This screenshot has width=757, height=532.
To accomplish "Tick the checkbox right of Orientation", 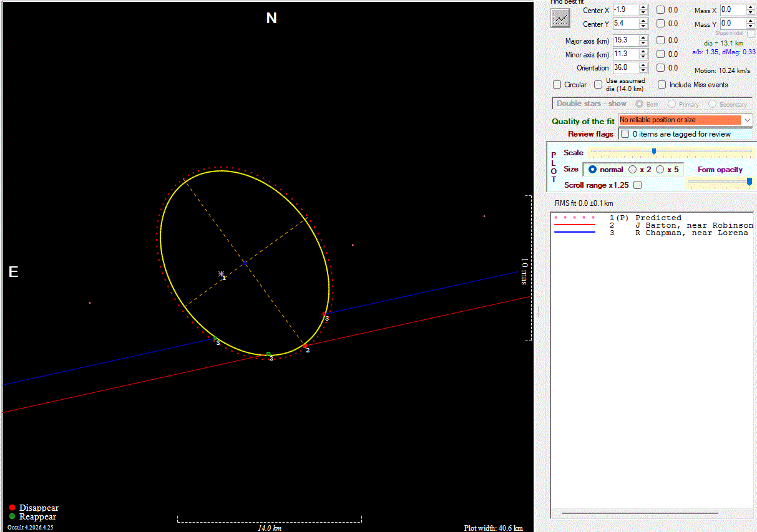I will coord(660,67).
